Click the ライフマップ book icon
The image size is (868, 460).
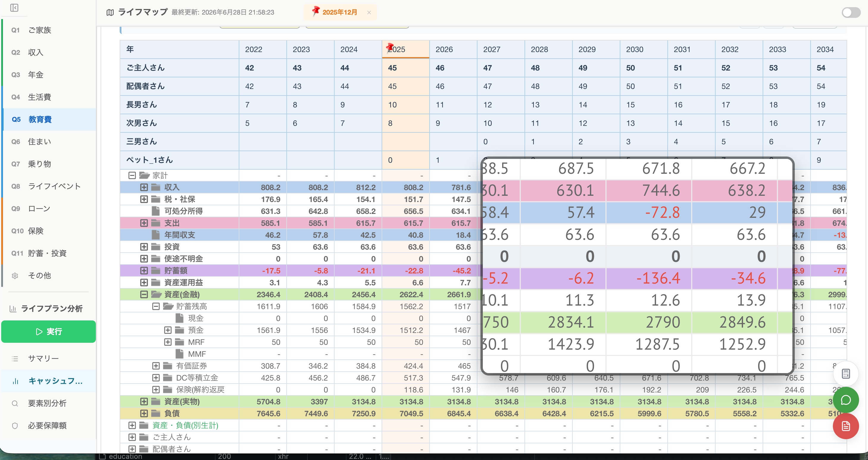pyautogui.click(x=110, y=12)
